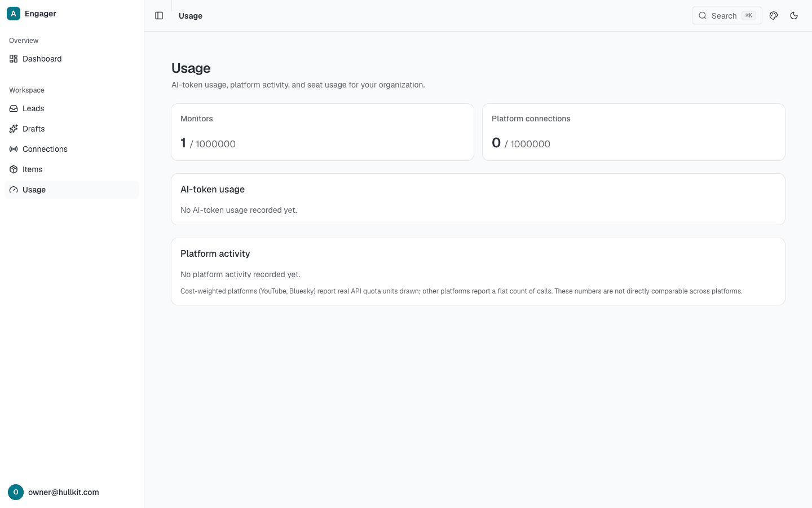This screenshot has height=508, width=812.
Task: Navigate to Connections
Action: point(72,149)
